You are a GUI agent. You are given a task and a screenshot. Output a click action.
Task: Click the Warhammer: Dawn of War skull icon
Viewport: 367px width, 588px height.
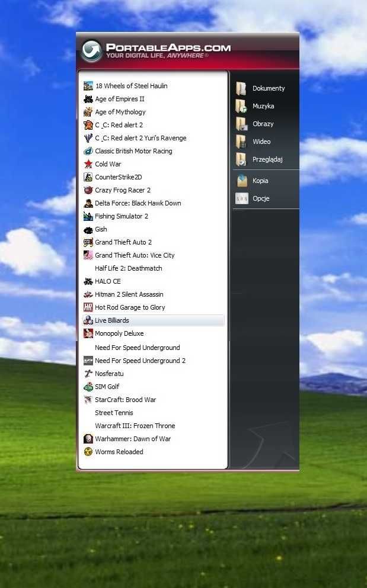pyautogui.click(x=88, y=439)
